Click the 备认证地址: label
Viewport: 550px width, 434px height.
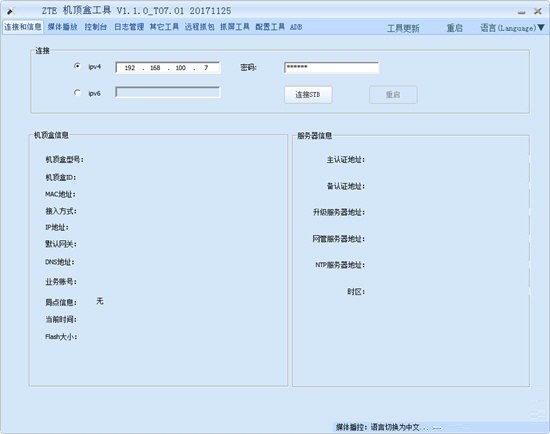[x=346, y=186]
